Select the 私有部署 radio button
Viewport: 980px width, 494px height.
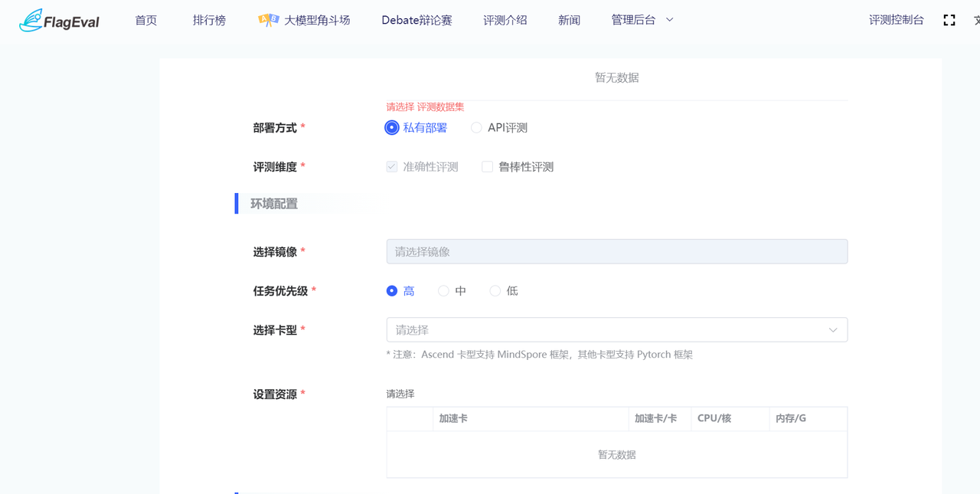coord(392,128)
